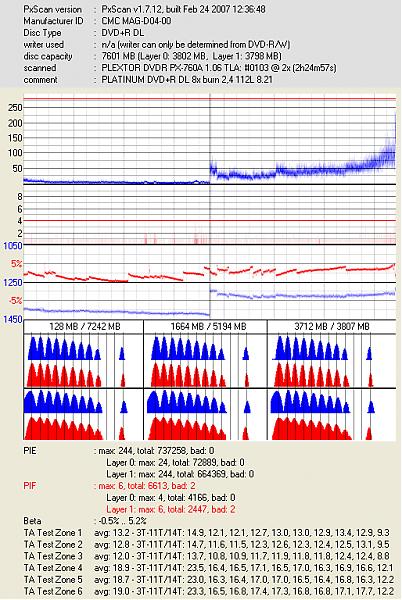This screenshot has width=402, height=600.
Task: Click the 'disc capacity' label
Action: coord(48,57)
